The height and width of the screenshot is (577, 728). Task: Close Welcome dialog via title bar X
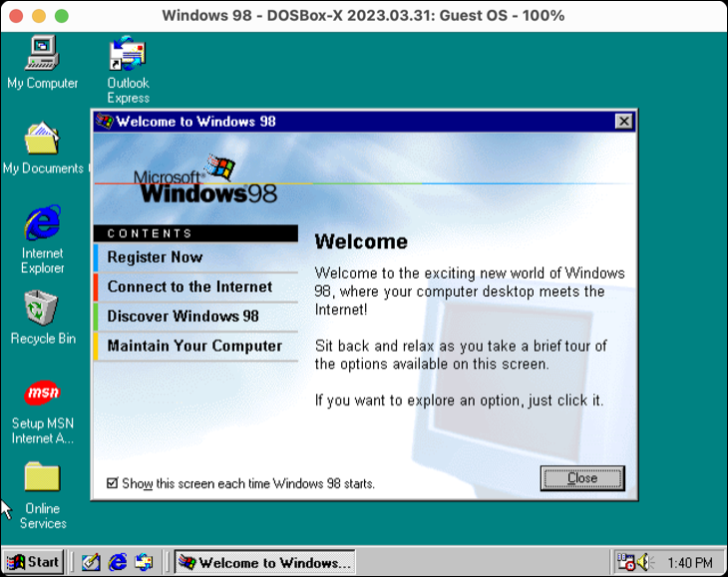(x=623, y=122)
